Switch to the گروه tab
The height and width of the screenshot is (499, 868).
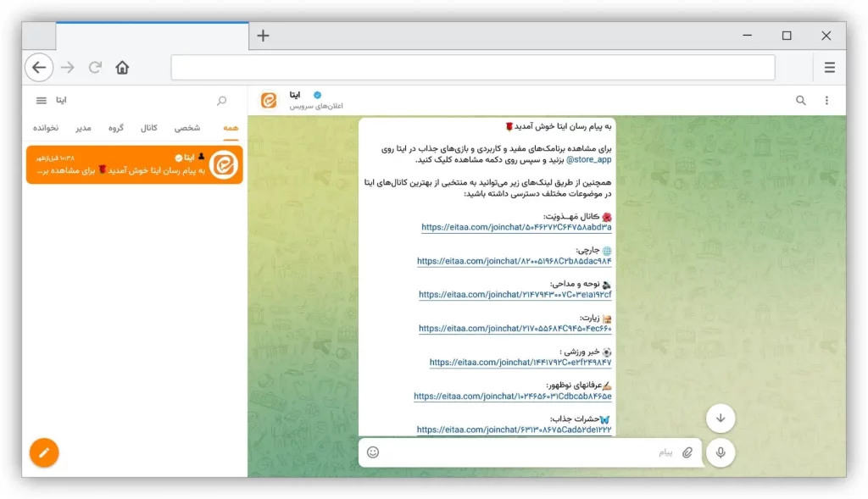(x=116, y=128)
